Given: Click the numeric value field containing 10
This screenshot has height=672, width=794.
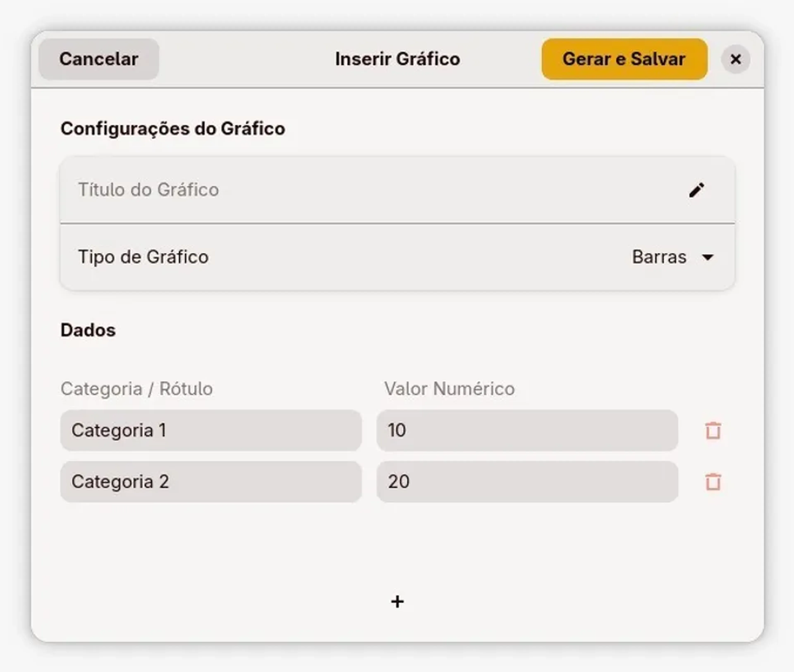Looking at the screenshot, I should click(x=527, y=430).
